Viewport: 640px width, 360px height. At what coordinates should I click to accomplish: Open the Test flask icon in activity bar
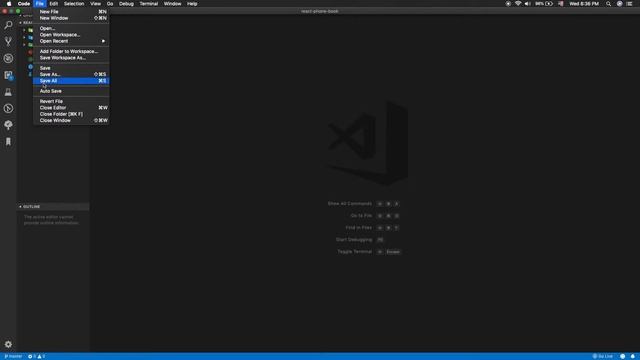pos(8,92)
